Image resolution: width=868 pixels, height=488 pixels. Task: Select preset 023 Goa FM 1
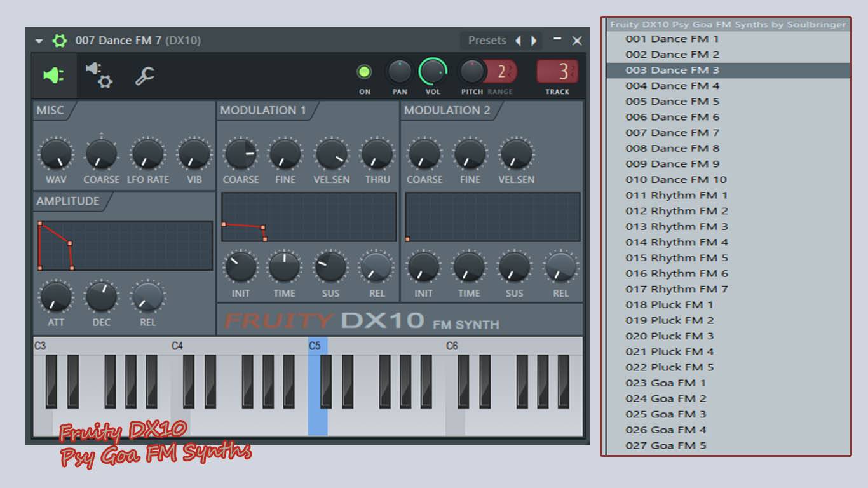[728, 383]
